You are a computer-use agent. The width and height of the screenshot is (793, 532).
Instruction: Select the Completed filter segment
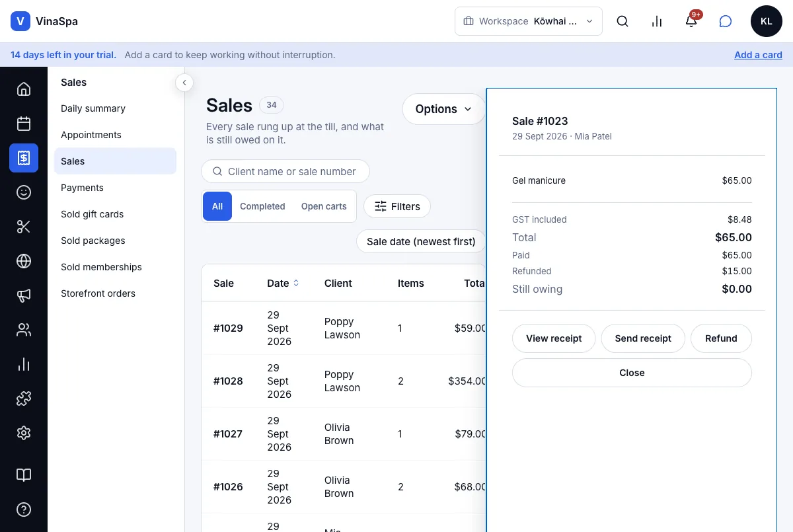click(262, 206)
